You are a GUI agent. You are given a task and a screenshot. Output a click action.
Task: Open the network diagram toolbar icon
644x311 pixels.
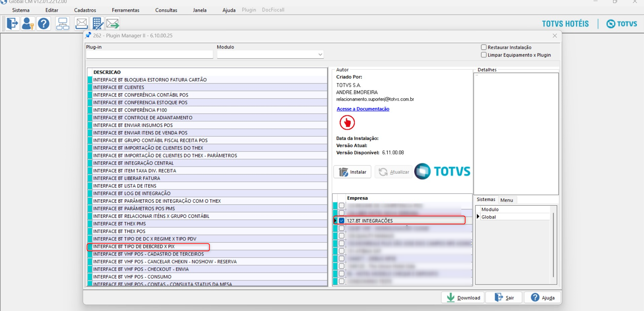tap(63, 24)
